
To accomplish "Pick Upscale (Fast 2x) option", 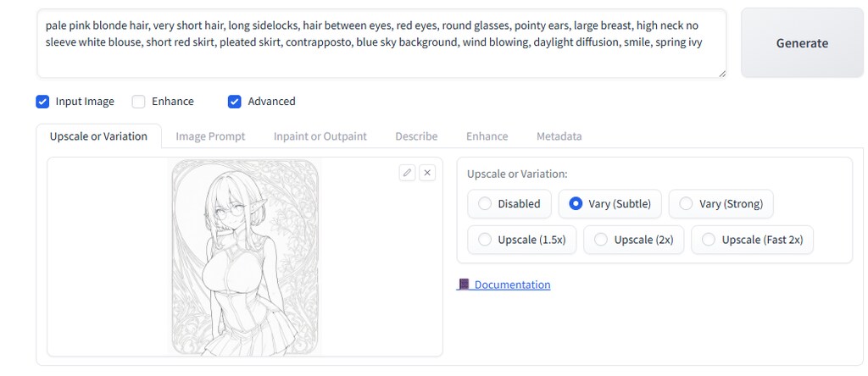I will pos(709,240).
